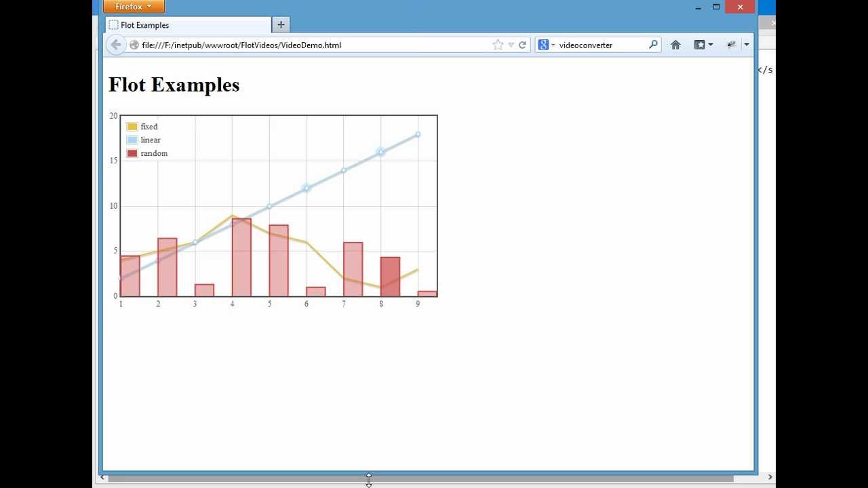868x488 pixels.
Task: Click the 'random' legend label
Action: 154,153
